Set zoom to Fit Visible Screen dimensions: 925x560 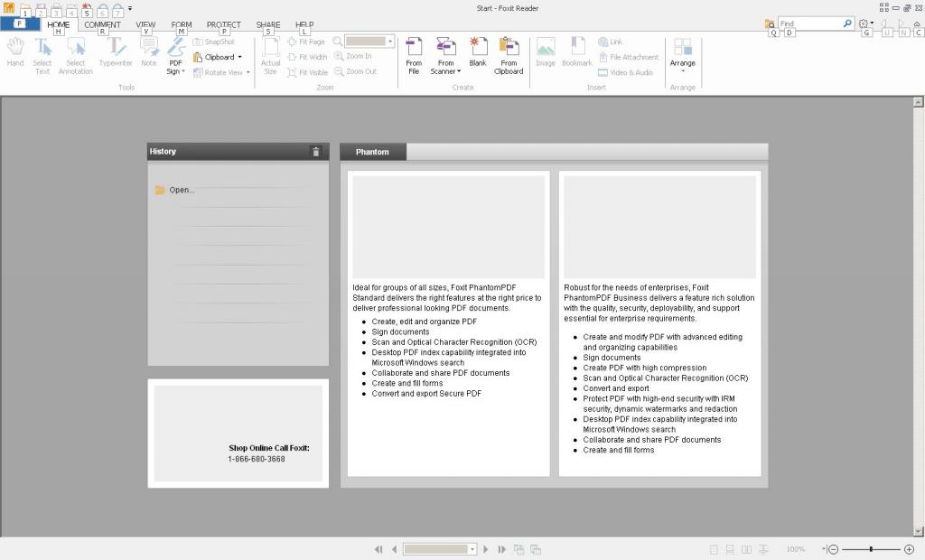[x=307, y=72]
